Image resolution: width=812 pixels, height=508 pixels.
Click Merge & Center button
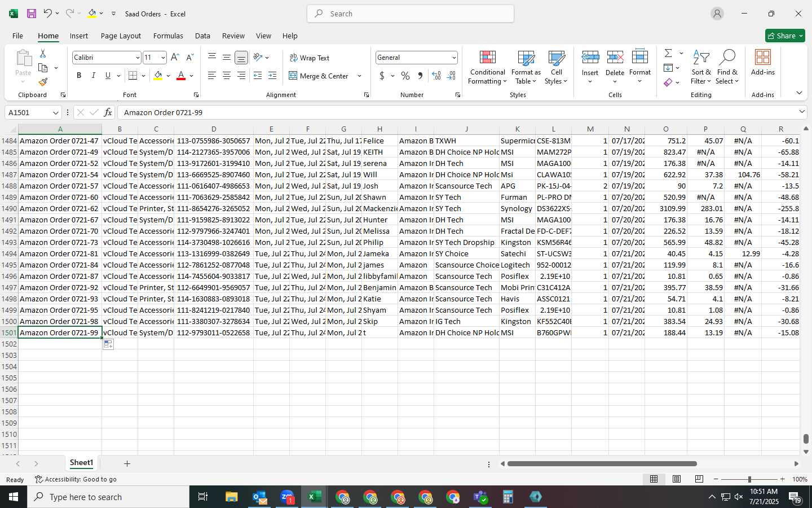pyautogui.click(x=319, y=76)
